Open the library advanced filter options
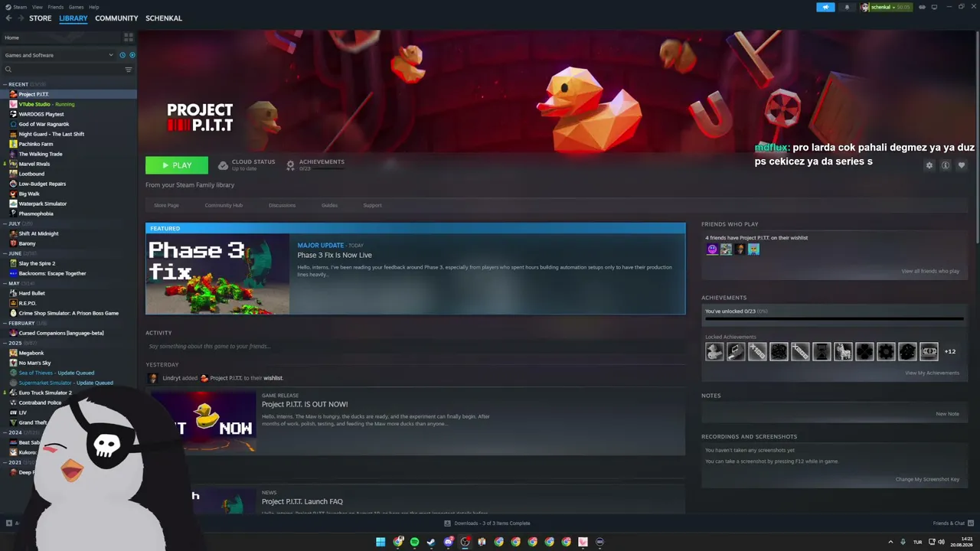The width and height of the screenshot is (980, 551). pyautogui.click(x=128, y=70)
